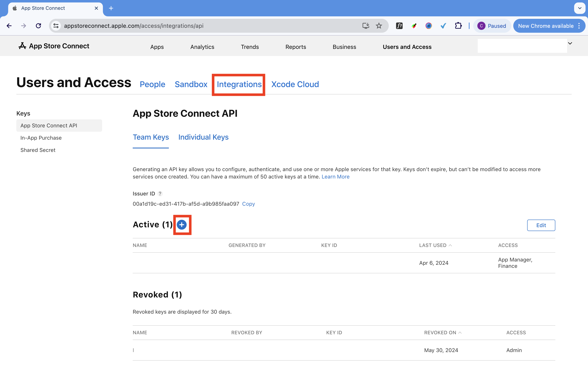Select Shared Secret in sidebar
Image resolution: width=588 pixels, height=368 pixels.
pos(38,150)
